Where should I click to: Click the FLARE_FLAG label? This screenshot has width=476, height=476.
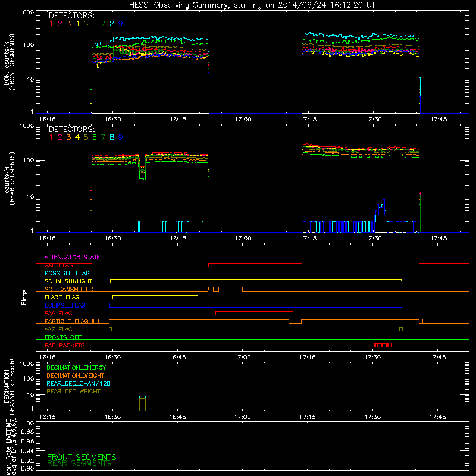coord(62,297)
